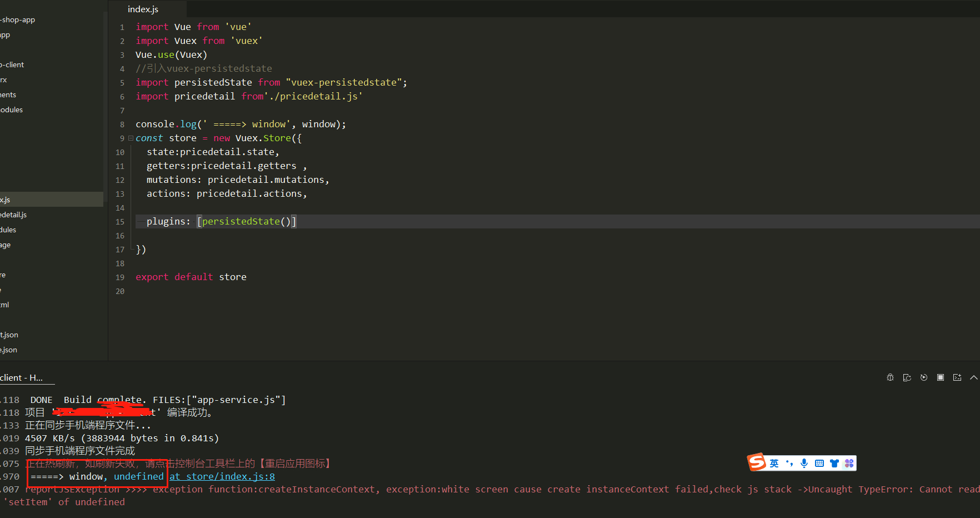Click the Sogou skin T-shirt icon
This screenshot has width=980, height=518.
834,463
